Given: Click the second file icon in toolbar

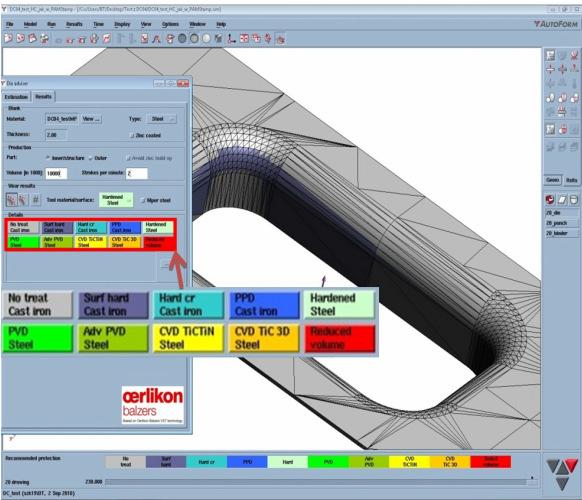Looking at the screenshot, I should point(20,38).
